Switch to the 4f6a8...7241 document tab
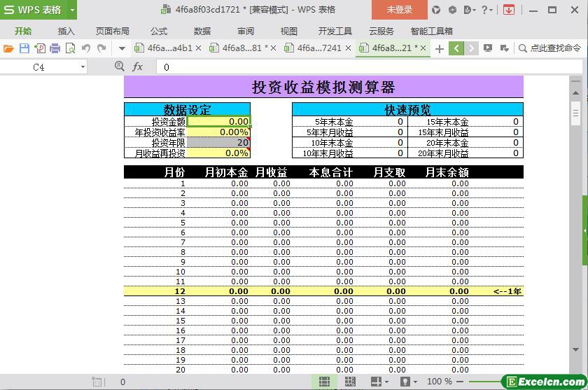The width and height of the screenshot is (588, 390). click(319, 48)
